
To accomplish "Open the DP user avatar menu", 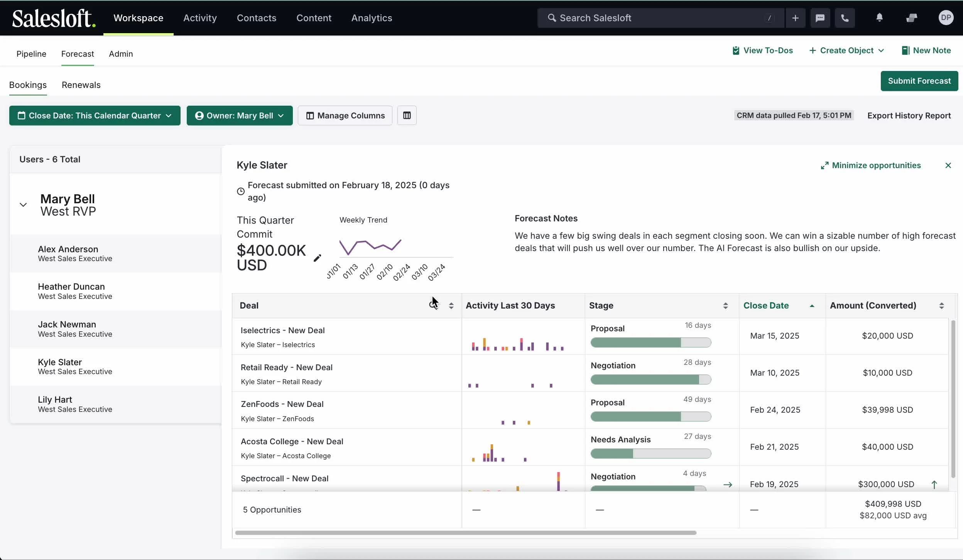I will point(946,17).
